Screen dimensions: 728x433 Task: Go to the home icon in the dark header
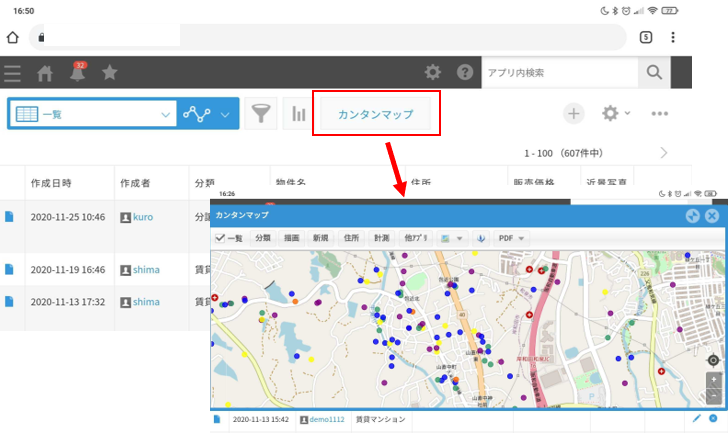pyautogui.click(x=45, y=73)
